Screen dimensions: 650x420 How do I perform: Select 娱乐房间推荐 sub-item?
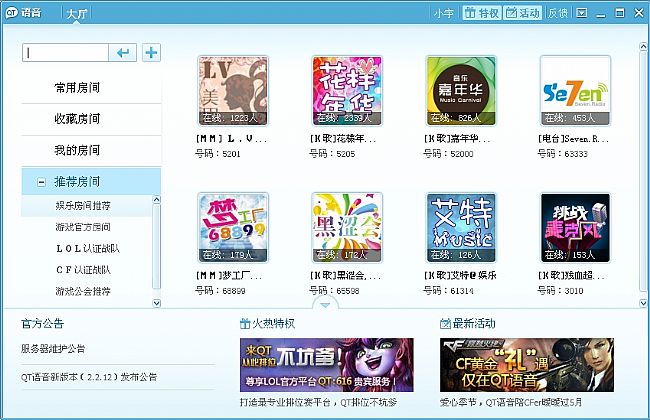tap(87, 206)
